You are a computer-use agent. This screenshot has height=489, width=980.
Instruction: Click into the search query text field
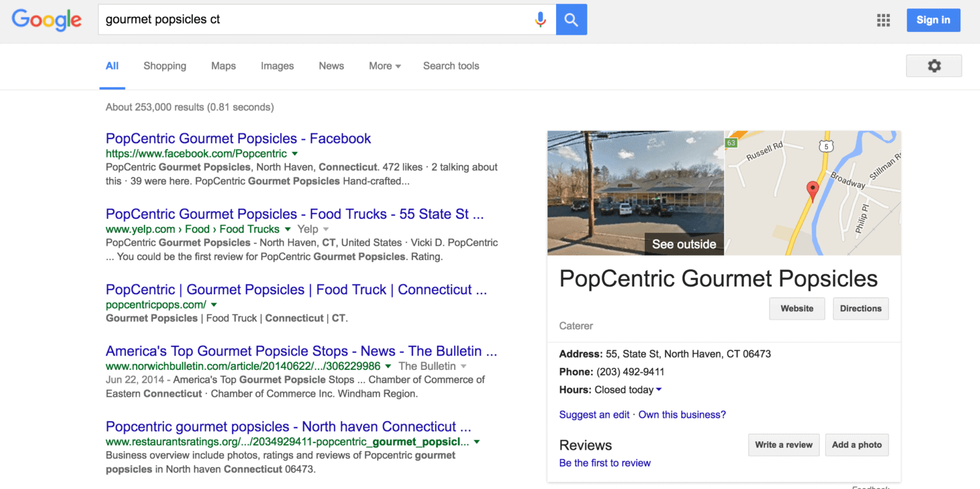(314, 20)
